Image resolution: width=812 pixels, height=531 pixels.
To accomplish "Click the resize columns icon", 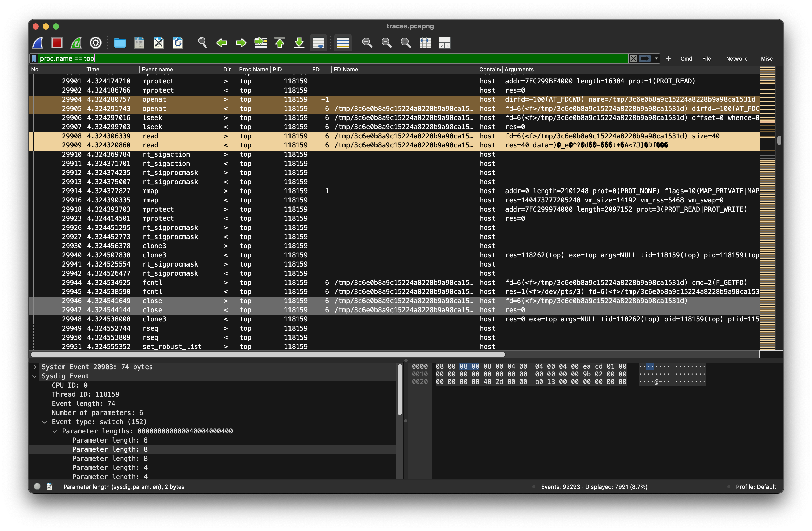I will click(x=425, y=43).
